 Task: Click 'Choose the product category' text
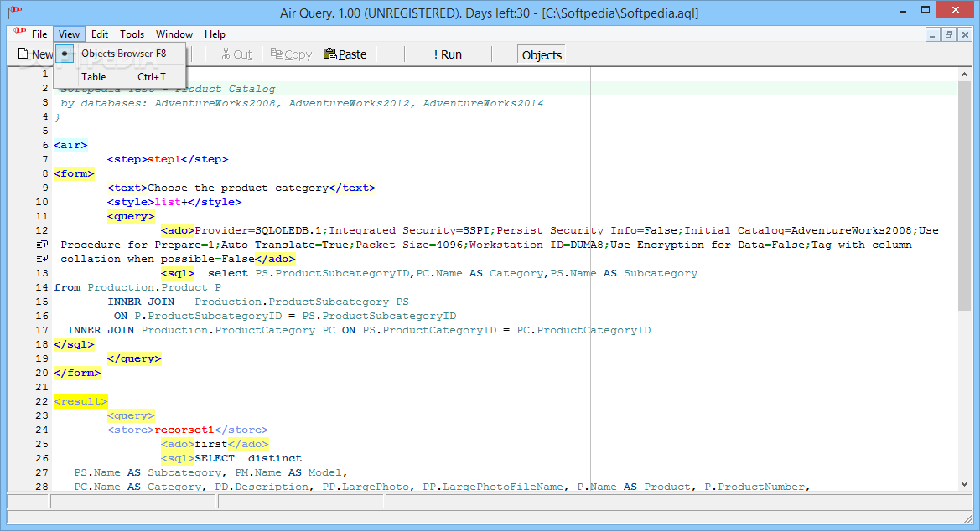tap(238, 188)
